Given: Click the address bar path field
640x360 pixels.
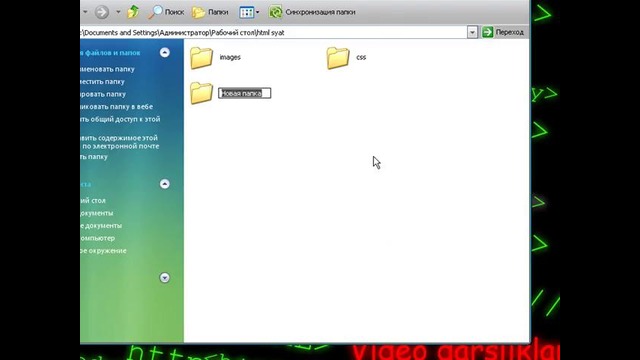Looking at the screenshot, I should pos(273,33).
